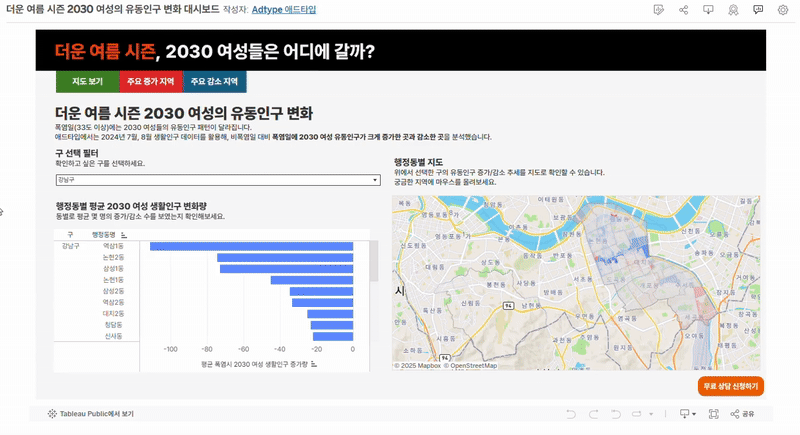
Task: Click the undo icon in bottom toolbar
Action: (571, 414)
